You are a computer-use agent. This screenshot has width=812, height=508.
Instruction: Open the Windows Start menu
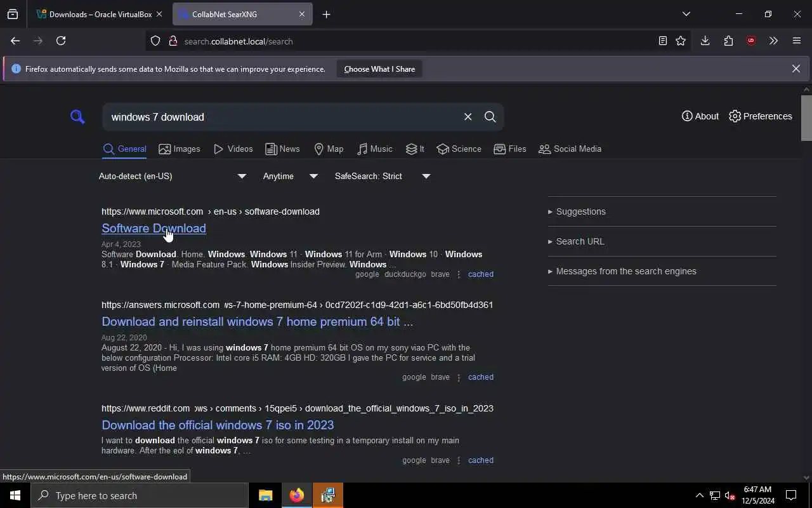[15, 495]
